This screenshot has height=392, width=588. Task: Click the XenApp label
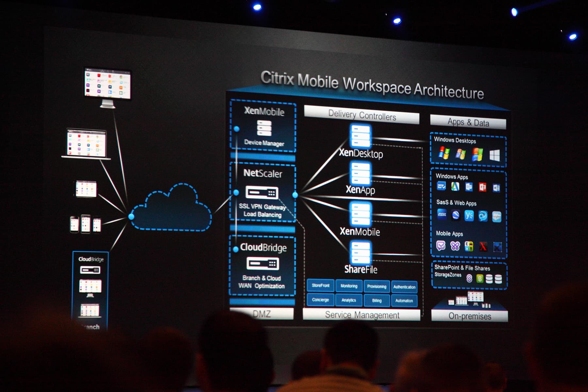coord(361,190)
